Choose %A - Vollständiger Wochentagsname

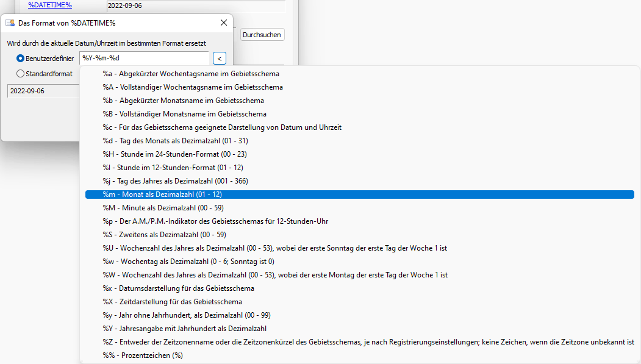point(360,87)
